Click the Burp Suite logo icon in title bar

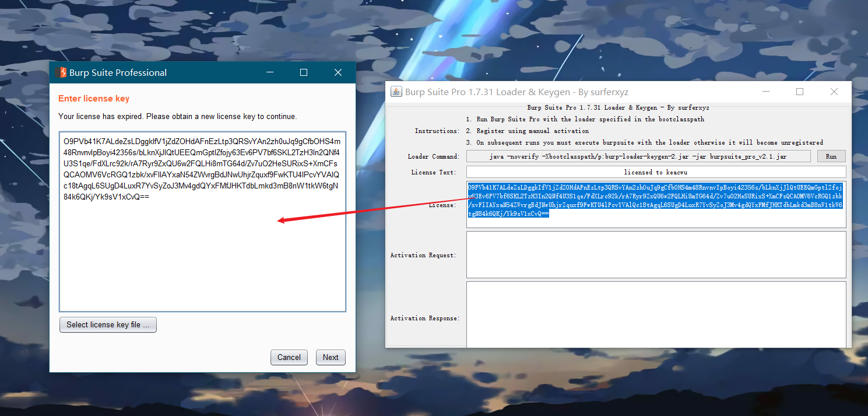click(x=61, y=72)
